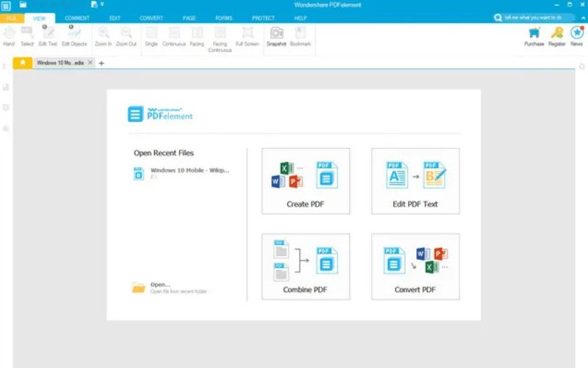Collapse the ribbon with the chevron arrow
Image resolution: width=588 pixels, height=368 pixels.
(583, 18)
